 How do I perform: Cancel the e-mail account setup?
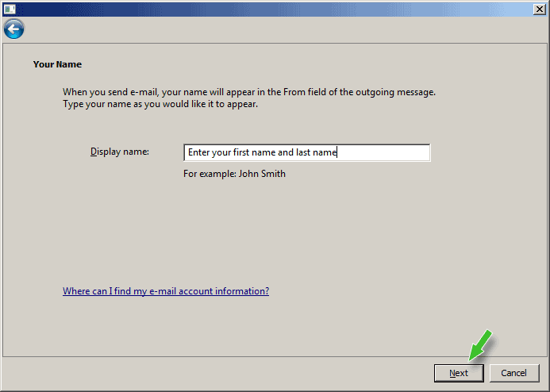pos(513,373)
